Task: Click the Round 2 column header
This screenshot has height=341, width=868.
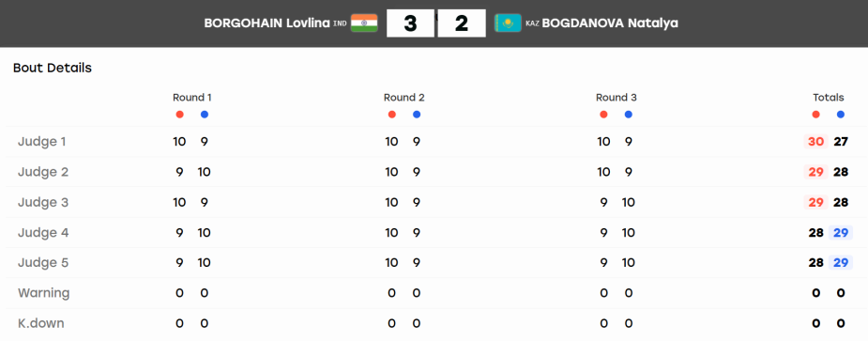Action: (404, 98)
